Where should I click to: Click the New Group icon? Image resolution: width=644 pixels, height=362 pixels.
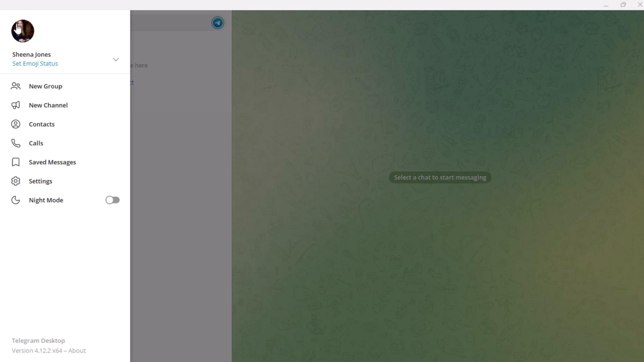click(x=15, y=86)
